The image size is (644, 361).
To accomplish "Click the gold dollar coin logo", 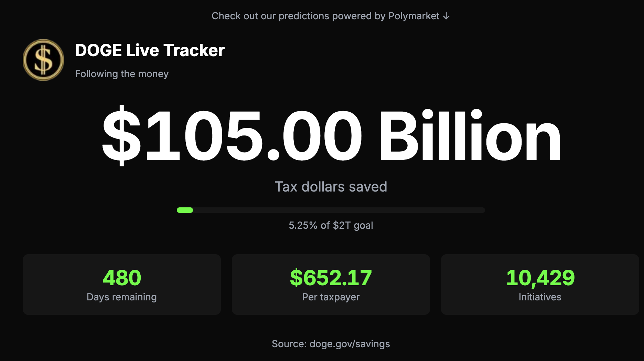I will click(43, 60).
